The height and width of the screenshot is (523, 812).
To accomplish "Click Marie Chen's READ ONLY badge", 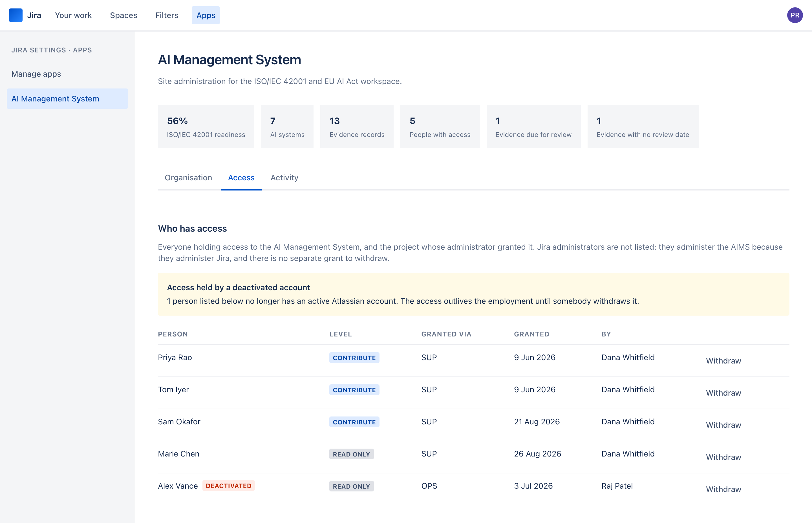I will [351, 455].
